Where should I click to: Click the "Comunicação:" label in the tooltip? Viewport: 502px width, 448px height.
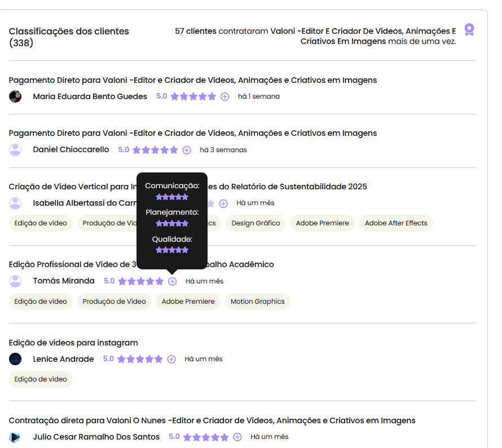172,186
